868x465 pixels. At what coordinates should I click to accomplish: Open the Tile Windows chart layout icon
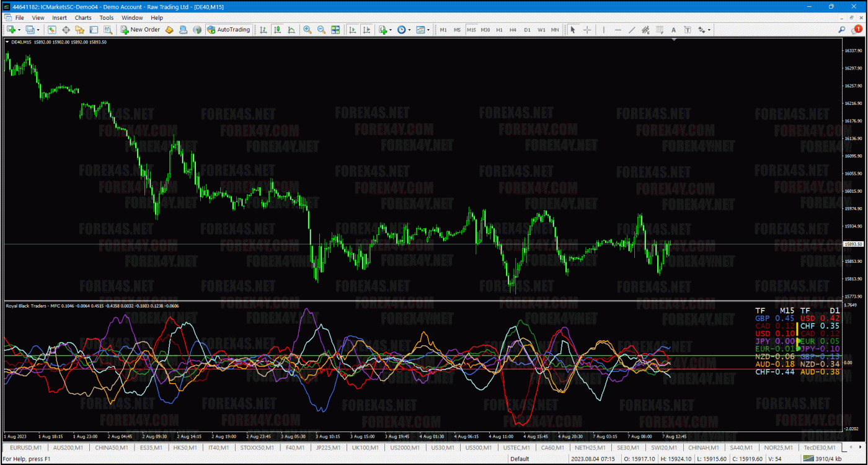point(335,30)
